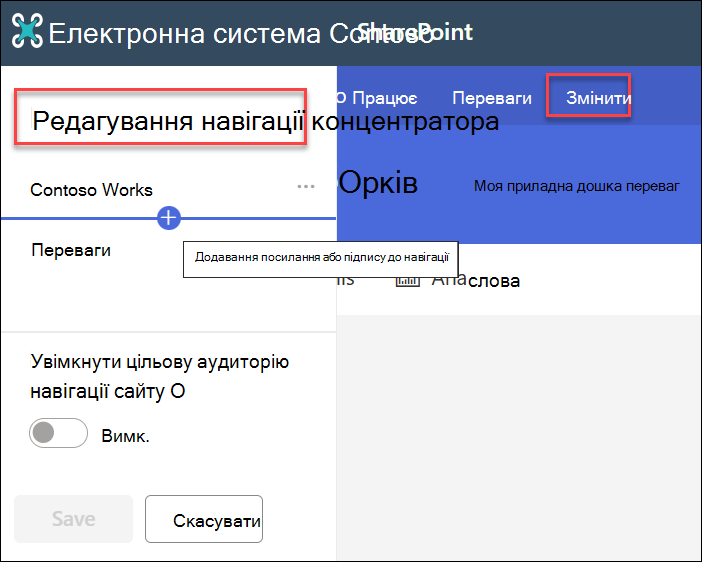Open the Працює hub navigation item
The width and height of the screenshot is (702, 562).
click(385, 98)
